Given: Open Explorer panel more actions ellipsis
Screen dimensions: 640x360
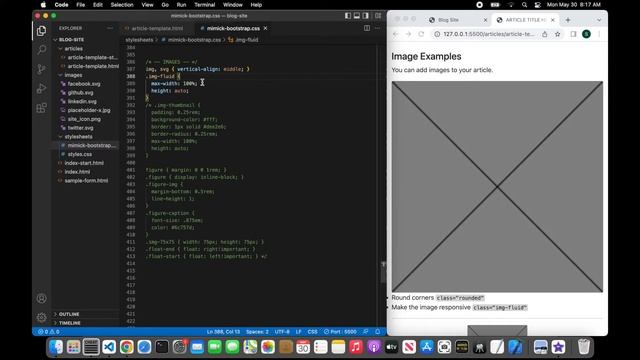Looking at the screenshot, I should tap(110, 28).
